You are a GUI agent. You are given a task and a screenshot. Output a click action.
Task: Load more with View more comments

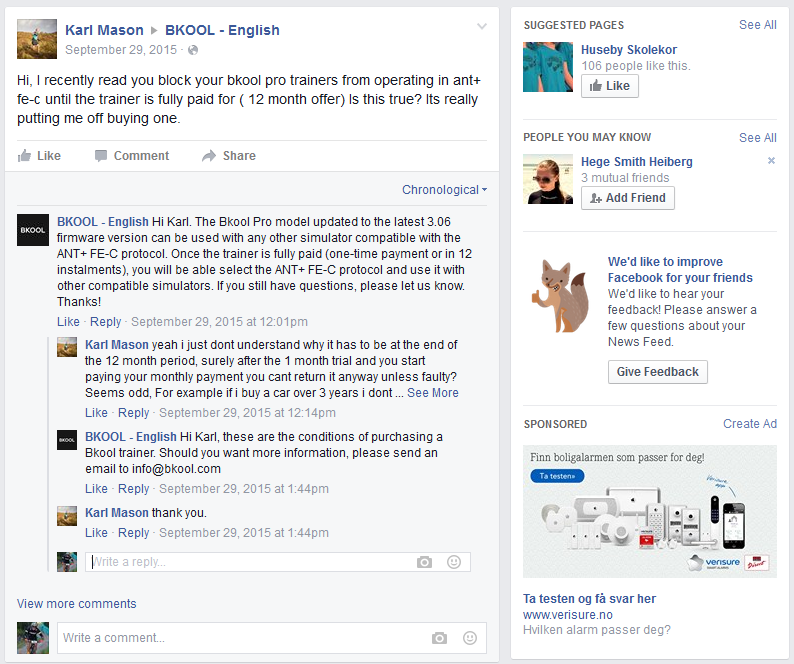coord(76,604)
